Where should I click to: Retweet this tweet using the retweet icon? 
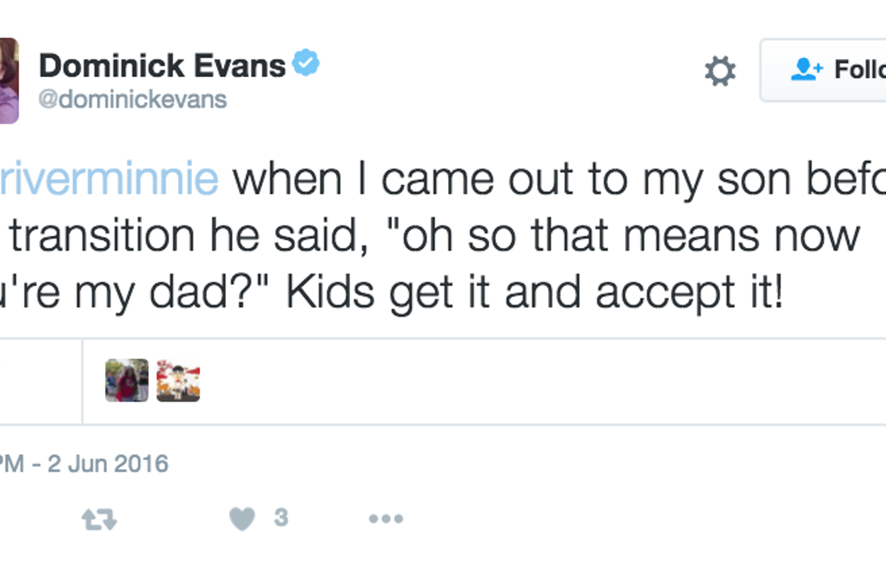coord(99,520)
